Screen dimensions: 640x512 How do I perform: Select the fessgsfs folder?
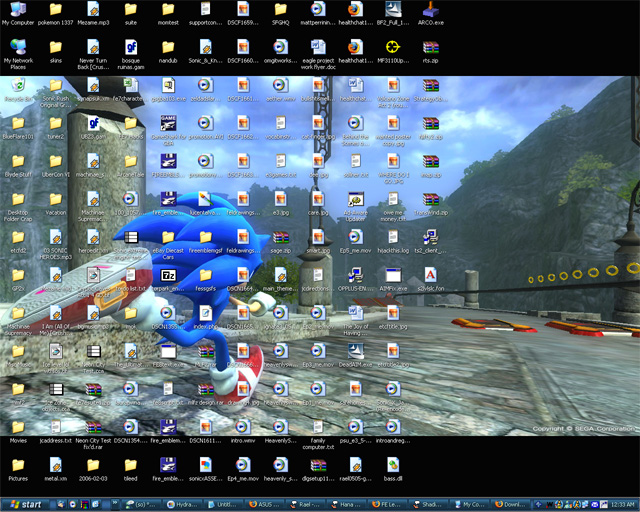pyautogui.click(x=205, y=279)
